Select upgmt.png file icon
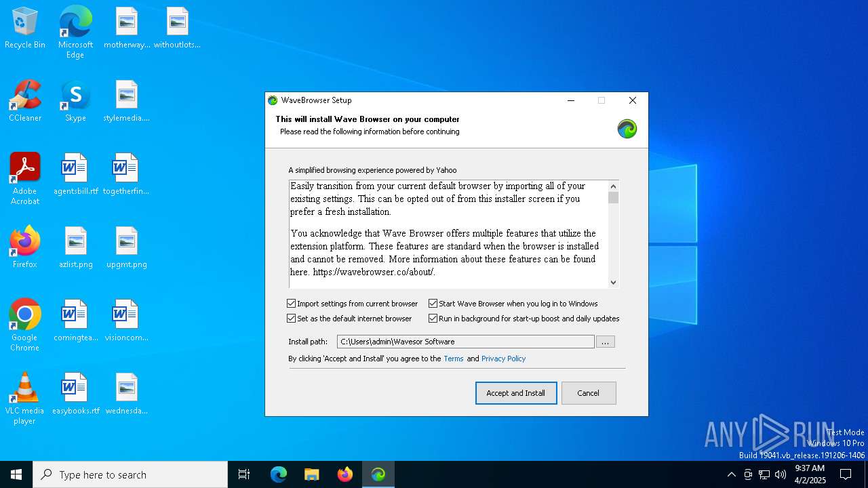 click(x=127, y=248)
